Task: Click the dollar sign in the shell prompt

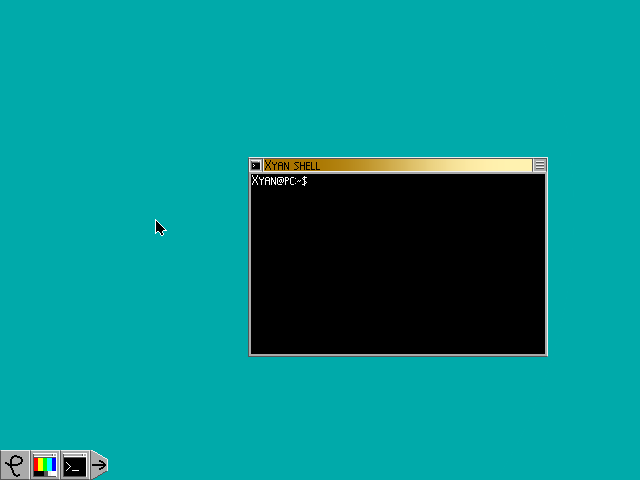Action: (x=304, y=181)
